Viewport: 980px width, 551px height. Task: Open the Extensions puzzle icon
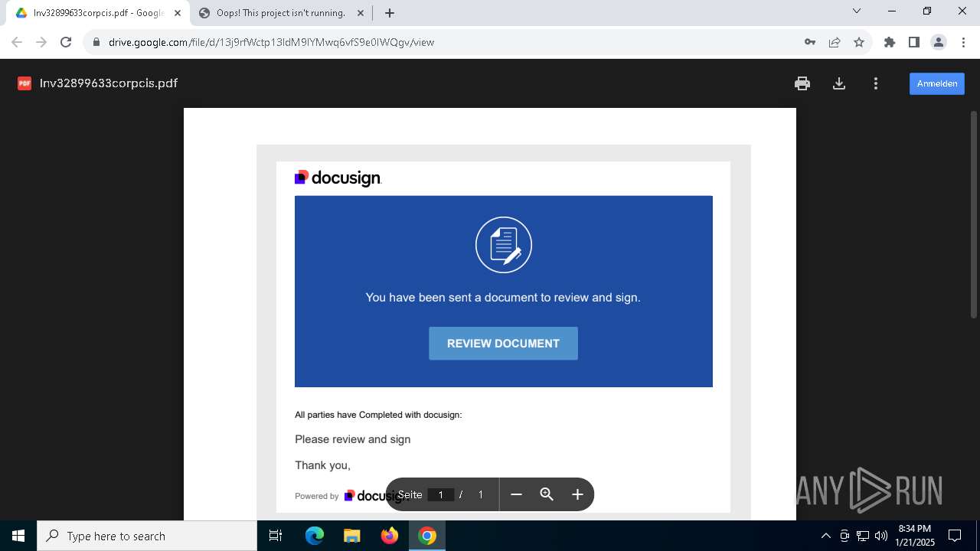point(890,42)
